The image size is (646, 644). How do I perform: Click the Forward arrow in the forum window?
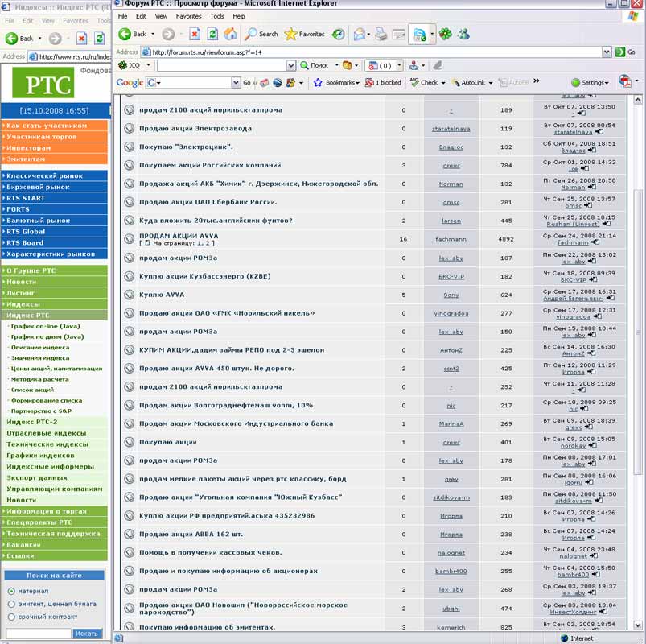point(167,35)
